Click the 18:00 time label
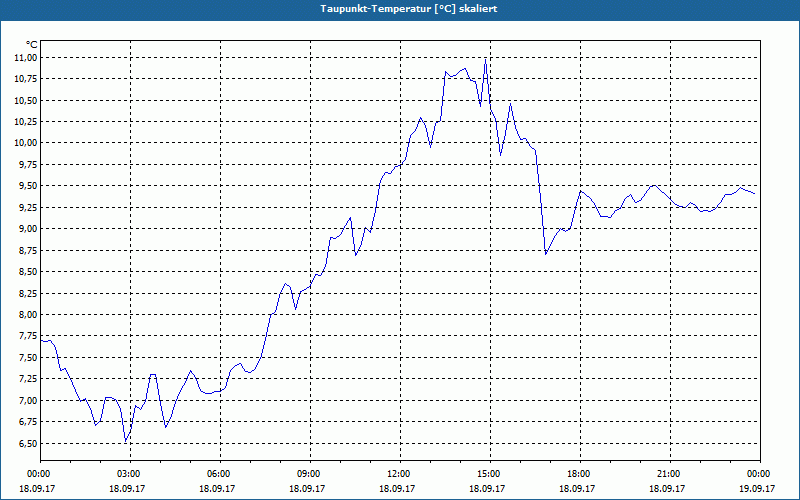800x500 pixels. click(x=580, y=474)
